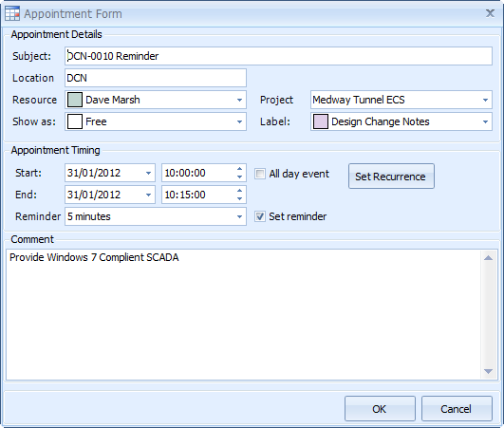Uncheck the Set reminder checkbox
Screen dimensions: 504x428
coord(260,216)
